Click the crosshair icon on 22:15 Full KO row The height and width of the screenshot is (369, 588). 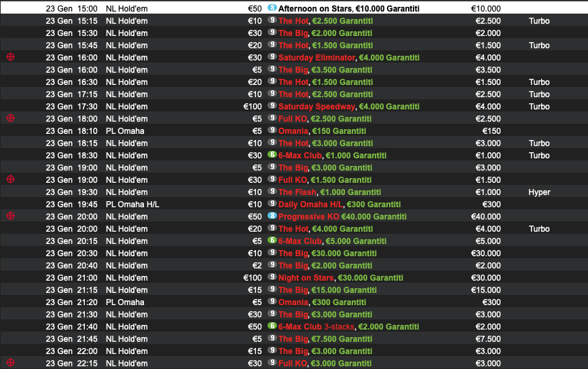[10, 363]
